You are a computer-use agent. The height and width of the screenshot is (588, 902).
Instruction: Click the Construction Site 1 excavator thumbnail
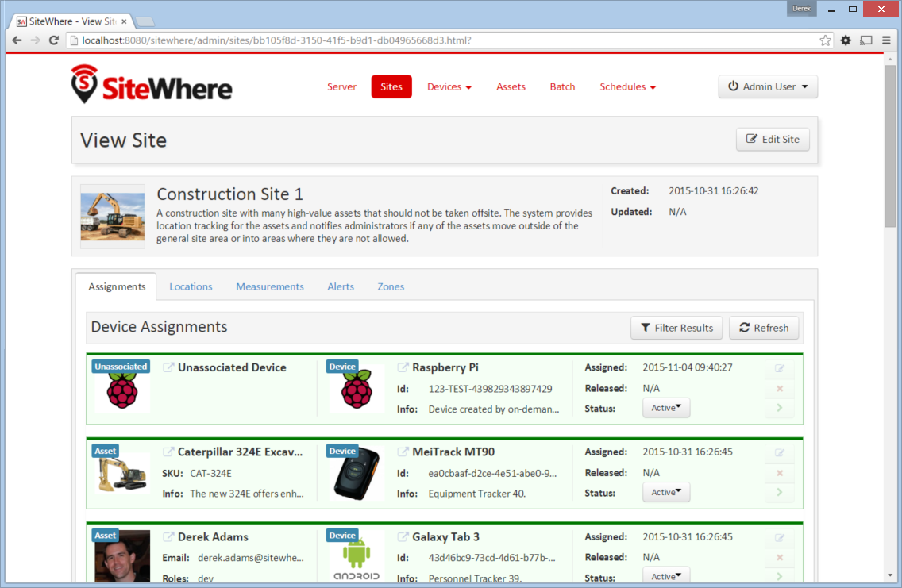pos(113,217)
